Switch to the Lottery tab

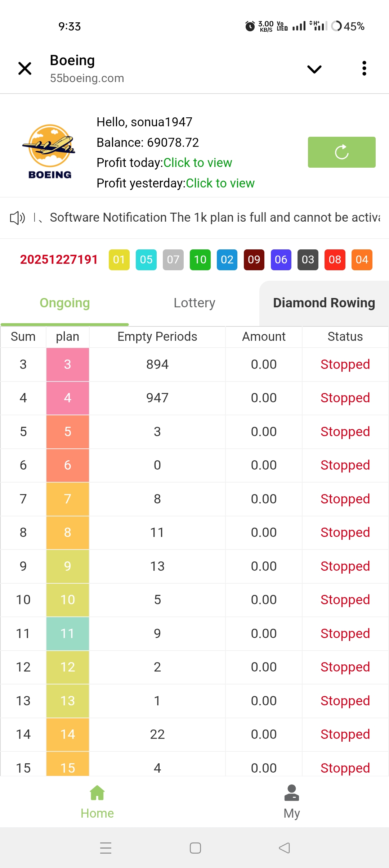pos(194,303)
